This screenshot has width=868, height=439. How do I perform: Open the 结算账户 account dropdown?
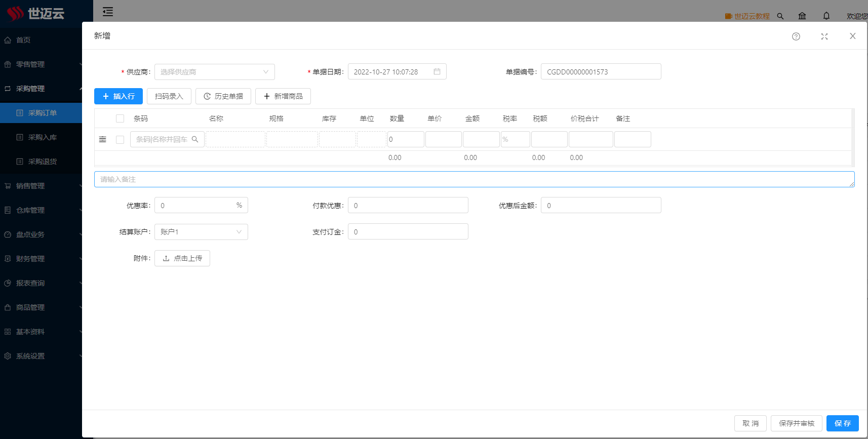(x=201, y=232)
